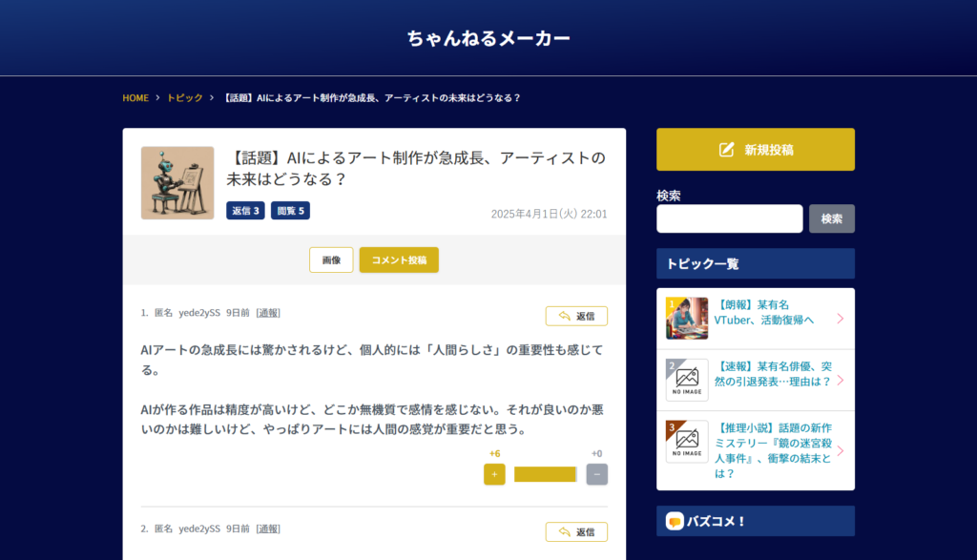Downvote comment 1 with minus button
Image resolution: width=977 pixels, height=560 pixels.
(x=597, y=475)
